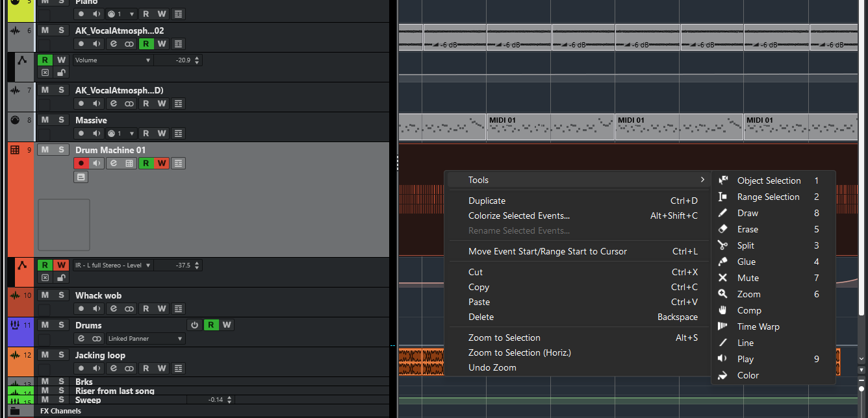
Task: Open Linked Panner dropdown on Drums track
Action: click(146, 338)
